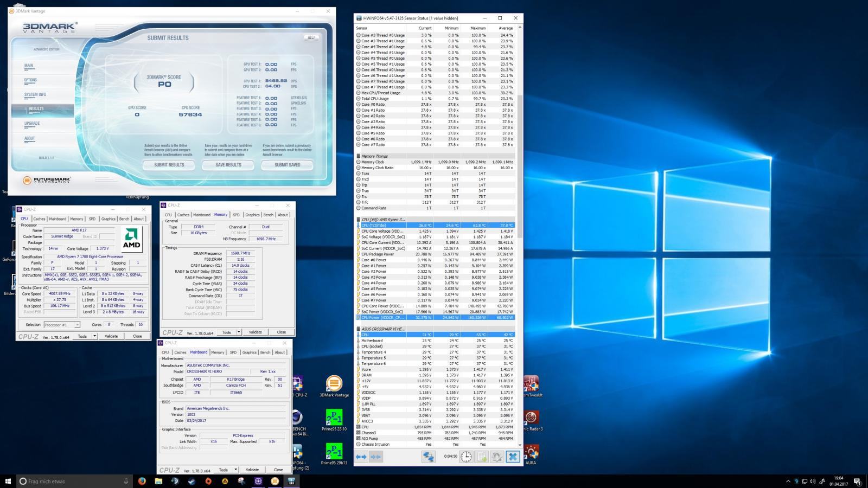Viewport: 868px width, 488px height.
Task: Collapse CPU [#0]: AMD Ryzen 7 sensor group
Action: (358, 220)
